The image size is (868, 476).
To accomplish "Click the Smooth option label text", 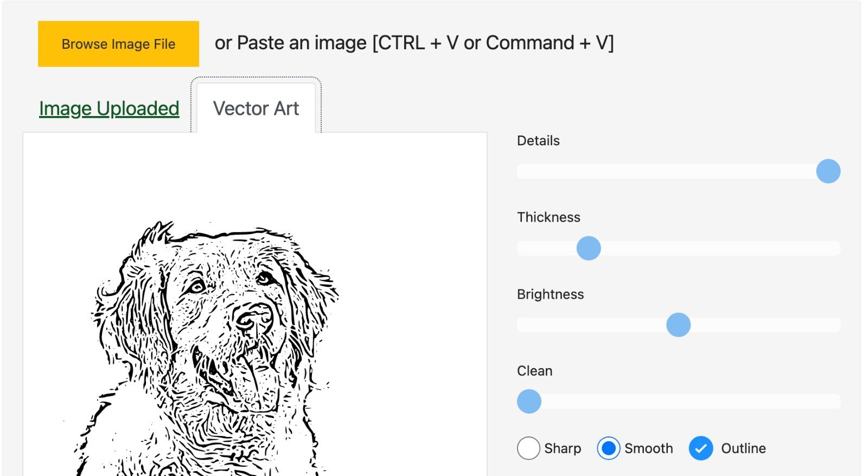I will tap(648, 448).
